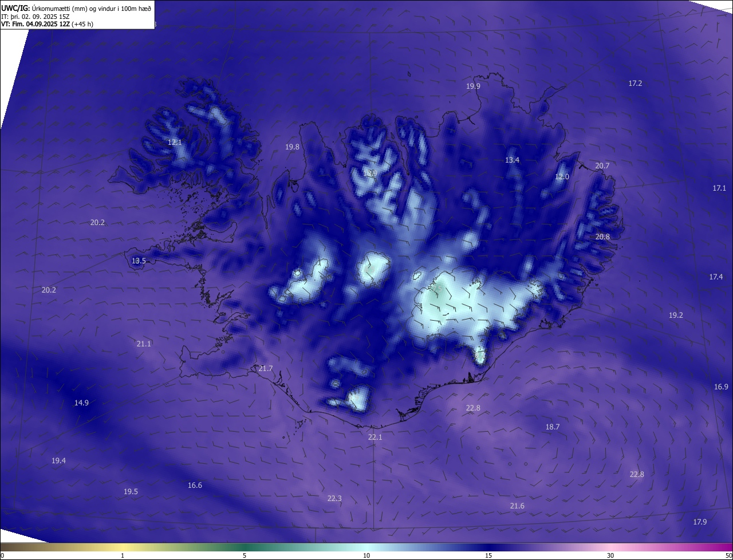Screen dimensions: 733x560
Task: Click the 16.6 value on the map
Action: point(195,485)
